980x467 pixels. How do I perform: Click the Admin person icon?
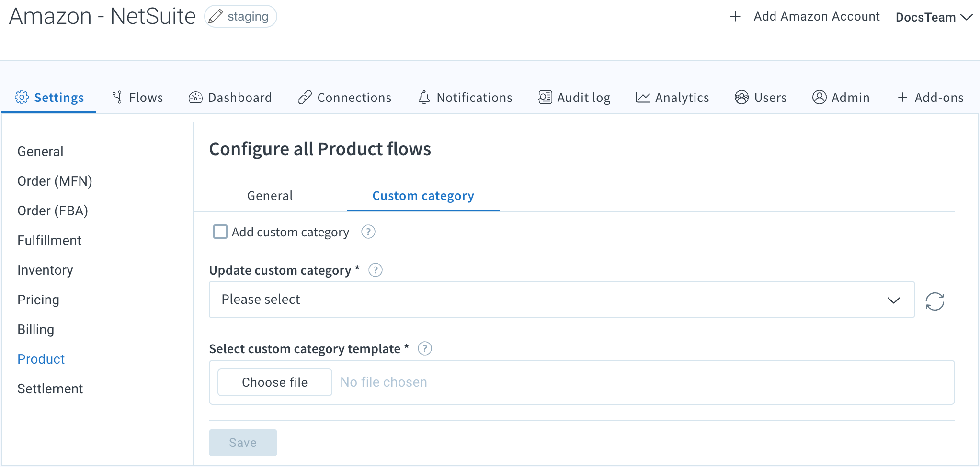pyautogui.click(x=820, y=97)
